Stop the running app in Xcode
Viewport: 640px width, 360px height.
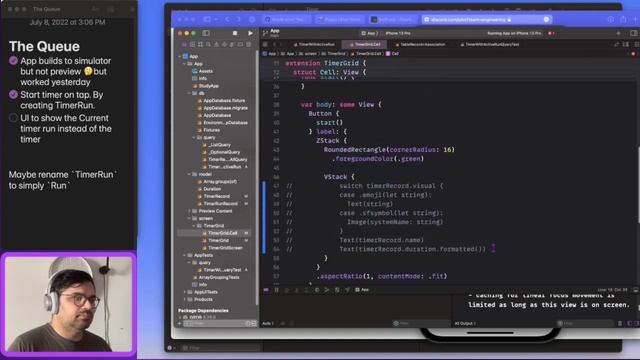point(235,33)
